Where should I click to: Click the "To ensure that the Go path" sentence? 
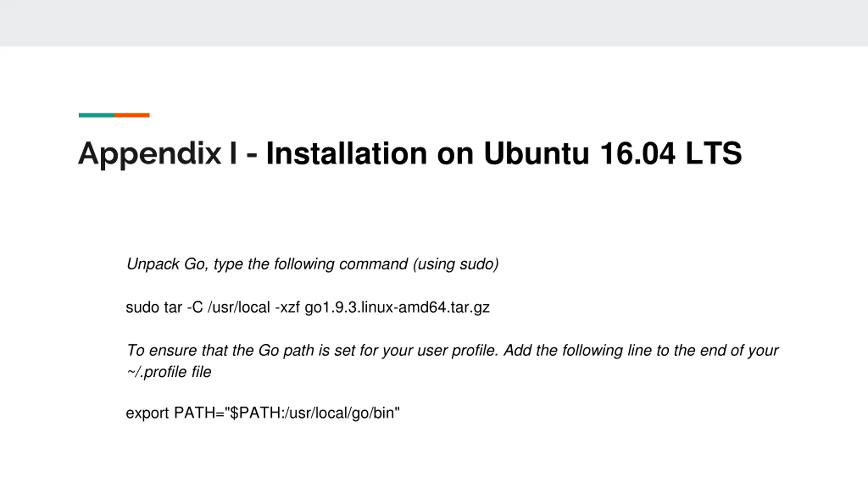coord(312,350)
